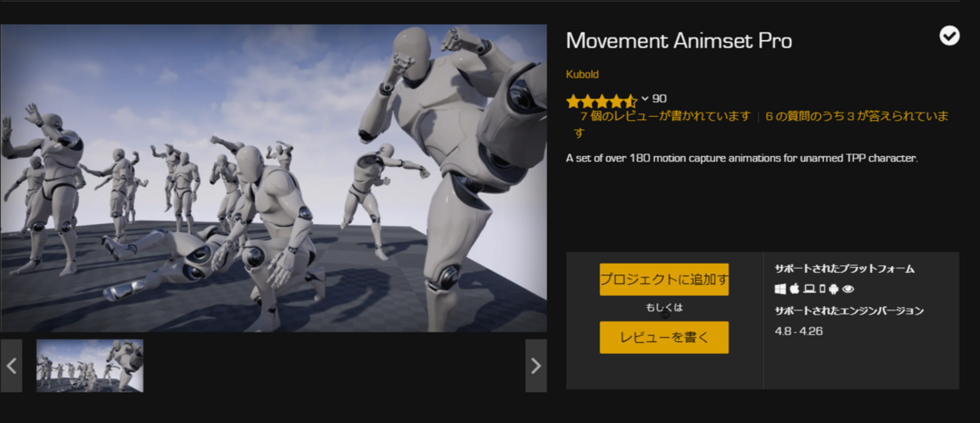Show next screenshot with right arrow
This screenshot has width=980, height=423.
click(536, 366)
